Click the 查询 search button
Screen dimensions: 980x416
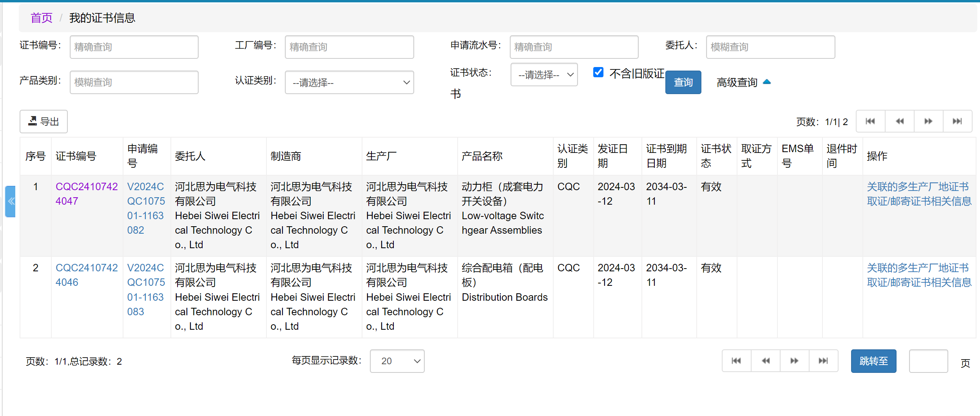(x=683, y=82)
